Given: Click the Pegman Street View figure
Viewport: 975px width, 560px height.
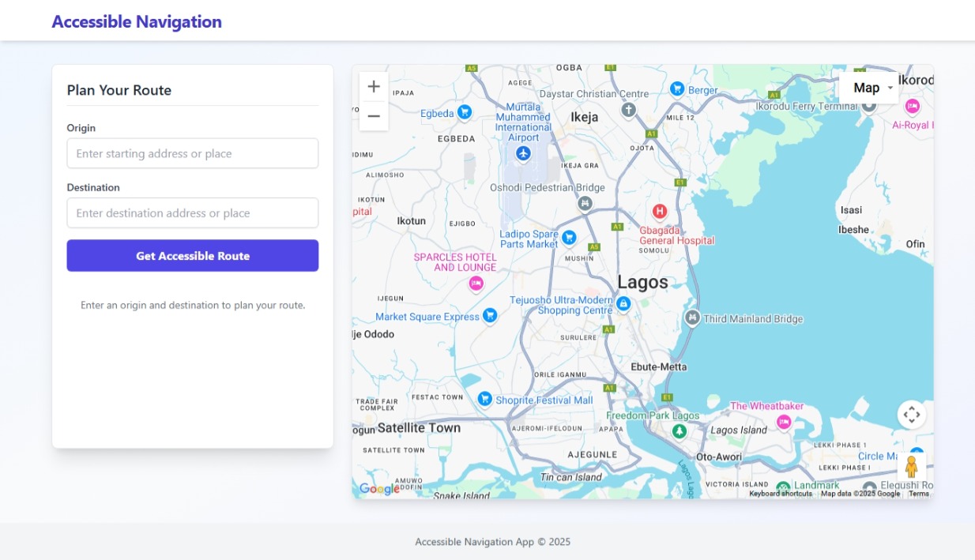Looking at the screenshot, I should pyautogui.click(x=913, y=466).
